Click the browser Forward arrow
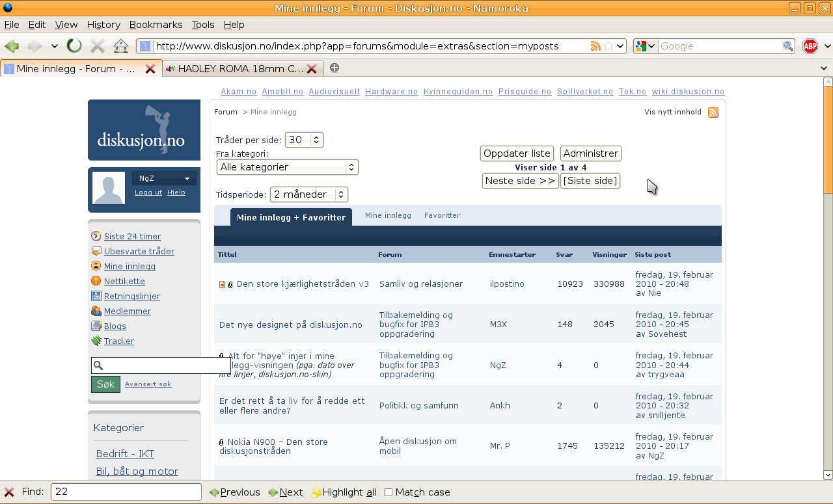 (35, 46)
